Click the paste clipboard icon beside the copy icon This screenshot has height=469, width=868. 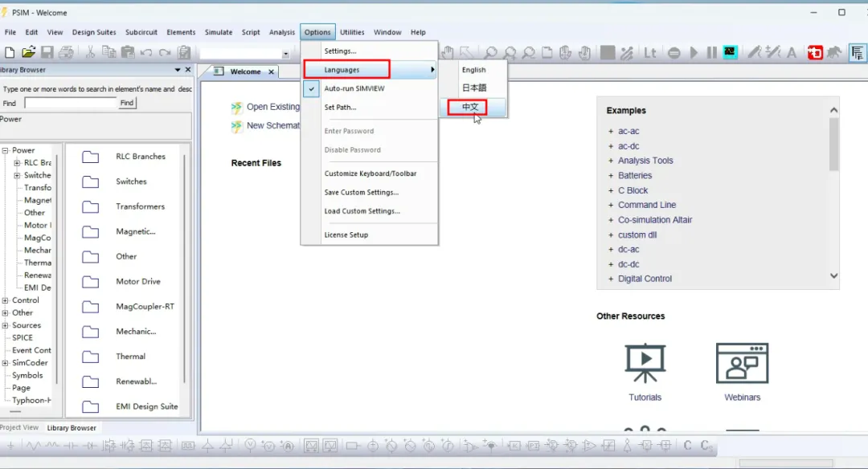click(128, 52)
